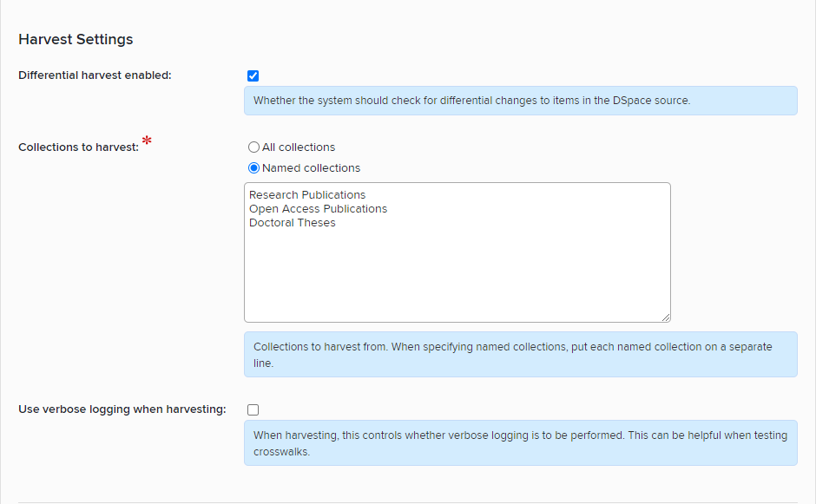Click the differential changes help text box
Screen dimensions: 816x504
point(520,101)
